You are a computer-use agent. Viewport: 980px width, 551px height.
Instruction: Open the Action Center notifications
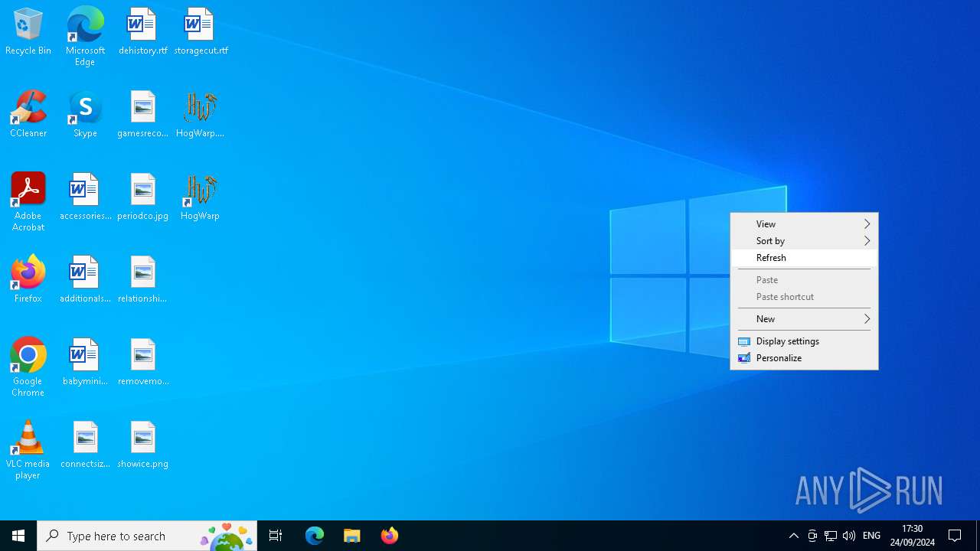(955, 536)
